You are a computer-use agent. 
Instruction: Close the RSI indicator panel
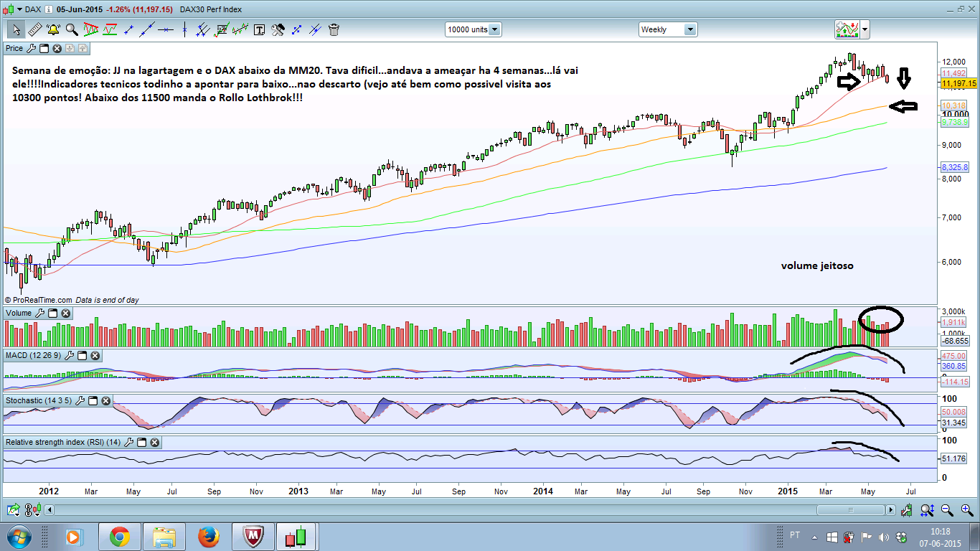coord(154,443)
